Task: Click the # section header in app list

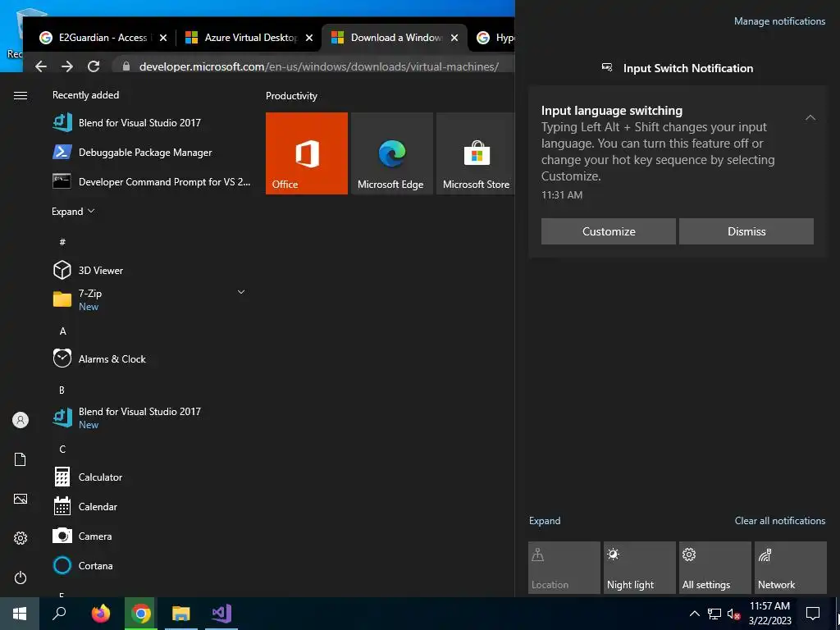Action: point(62,242)
